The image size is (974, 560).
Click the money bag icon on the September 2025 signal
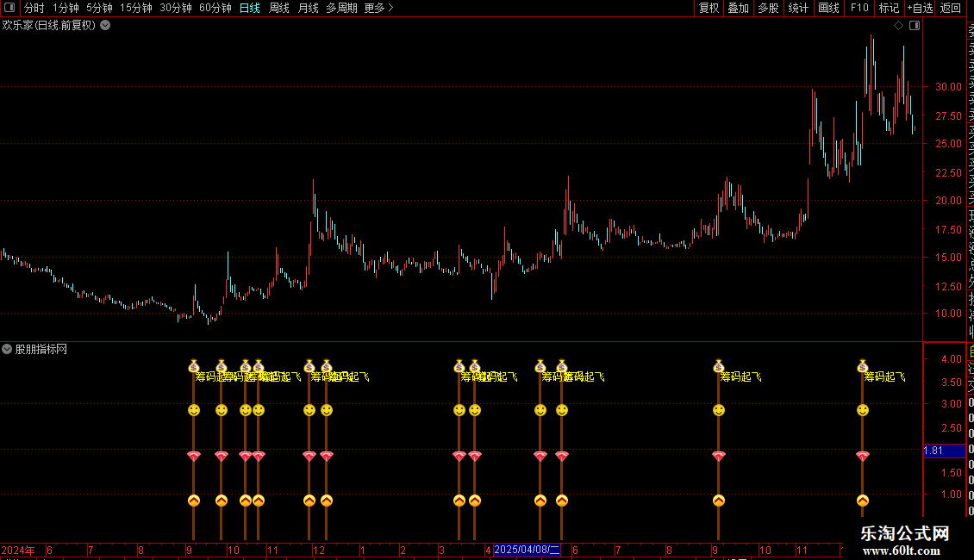[x=719, y=365]
